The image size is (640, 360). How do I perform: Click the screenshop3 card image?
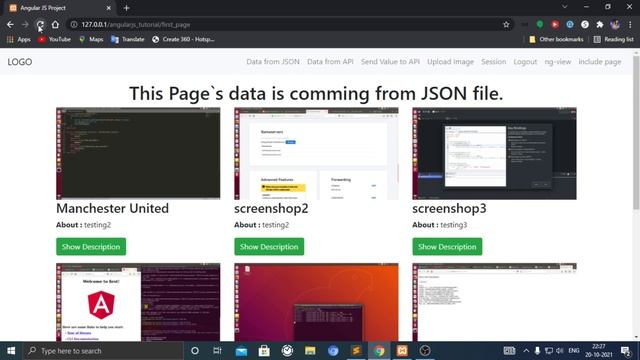coord(494,153)
